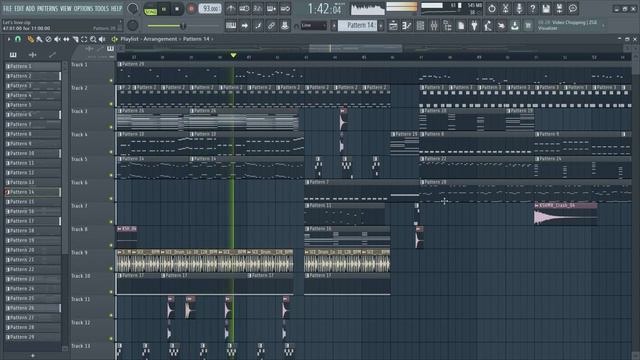Click the master pitch knob
Image resolution: width=640 pixels, height=360 pixels.
(x=132, y=26)
